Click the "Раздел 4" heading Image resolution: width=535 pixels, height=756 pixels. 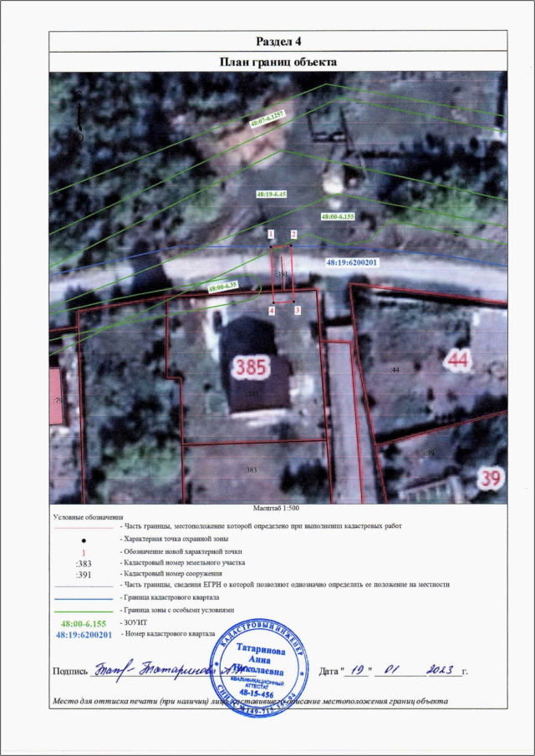pos(277,42)
